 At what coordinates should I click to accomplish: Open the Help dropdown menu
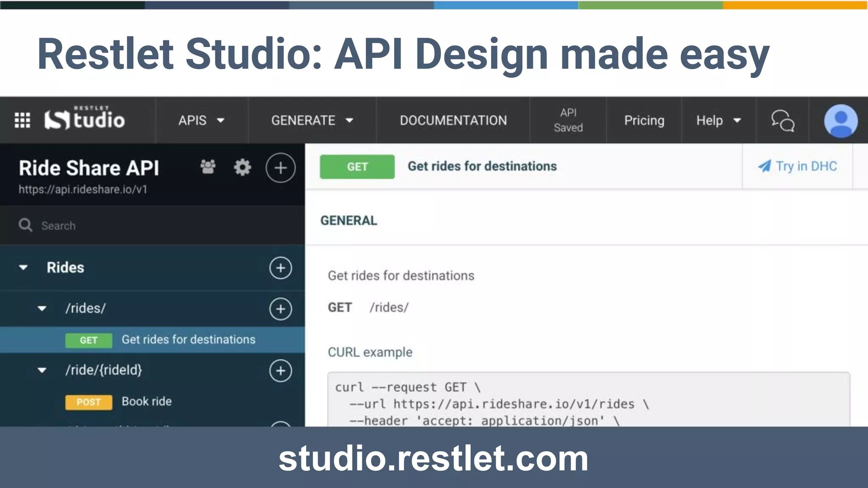coord(718,120)
